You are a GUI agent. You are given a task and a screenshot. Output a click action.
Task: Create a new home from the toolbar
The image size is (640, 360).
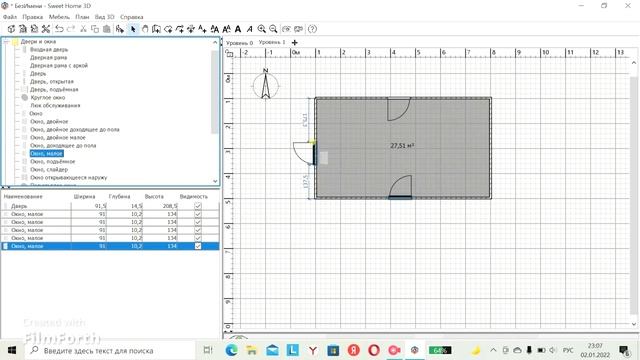pos(11,29)
